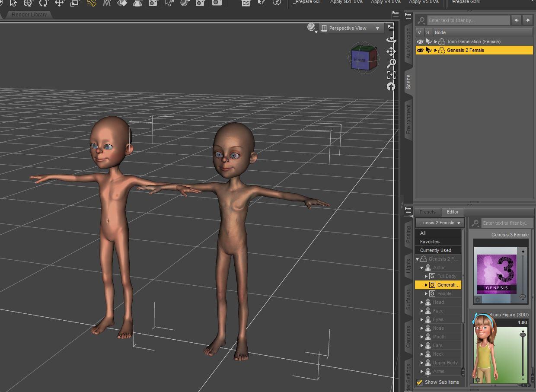Click the Scene filter text field
The image size is (536, 392).
469,20
